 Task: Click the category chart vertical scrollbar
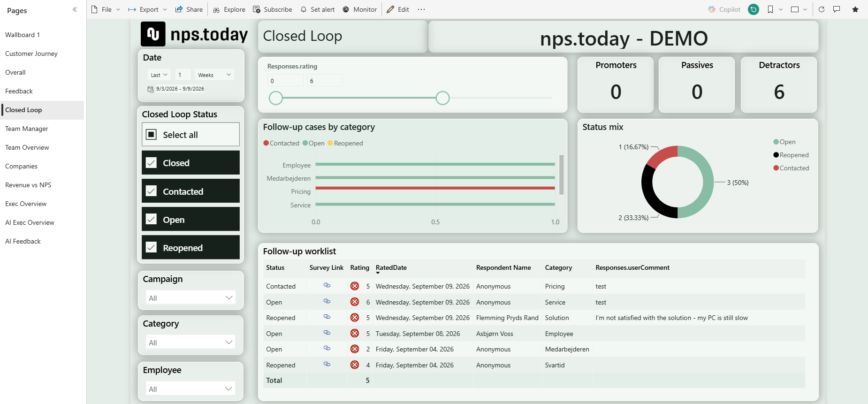(561, 175)
